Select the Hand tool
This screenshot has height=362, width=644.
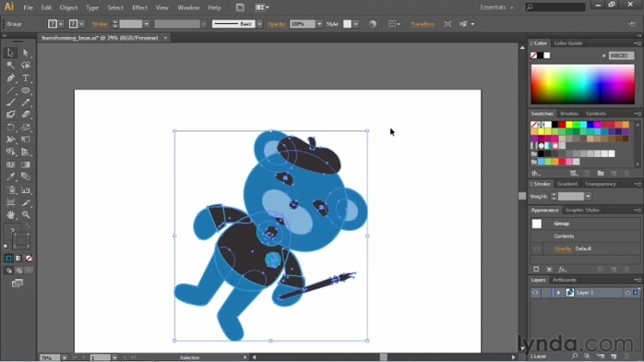point(10,215)
